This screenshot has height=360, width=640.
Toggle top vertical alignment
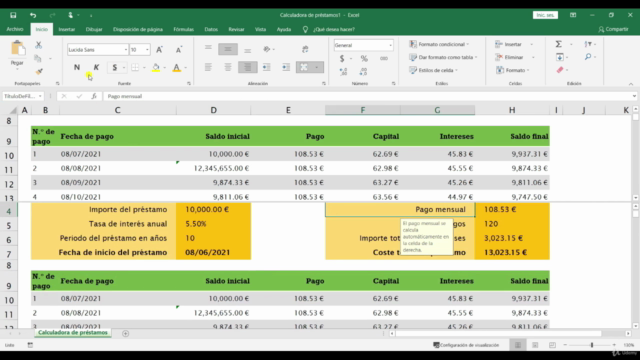point(208,49)
